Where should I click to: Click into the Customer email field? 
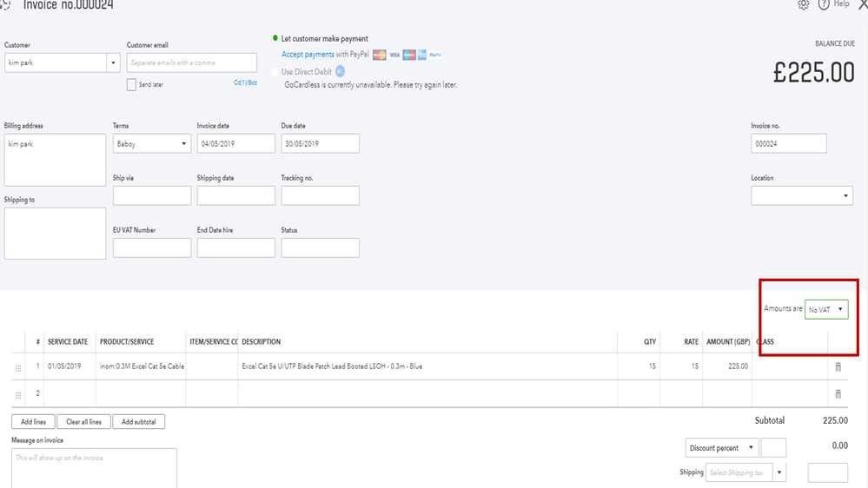pyautogui.click(x=191, y=63)
